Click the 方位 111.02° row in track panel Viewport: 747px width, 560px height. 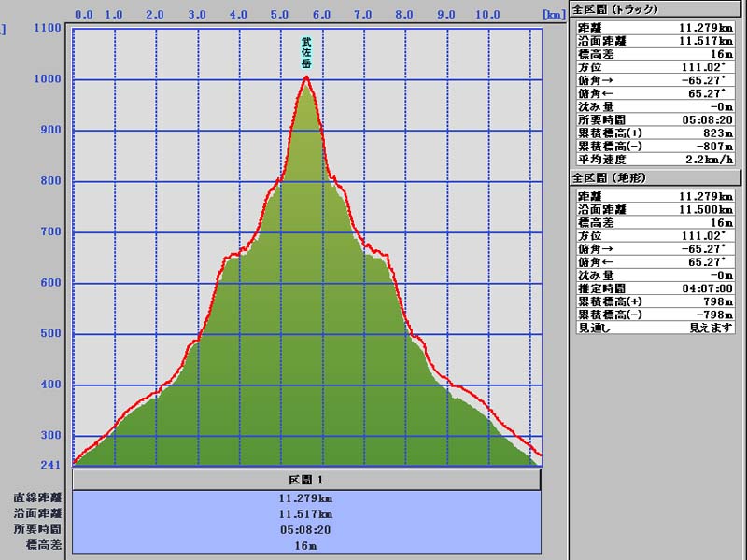click(653, 67)
